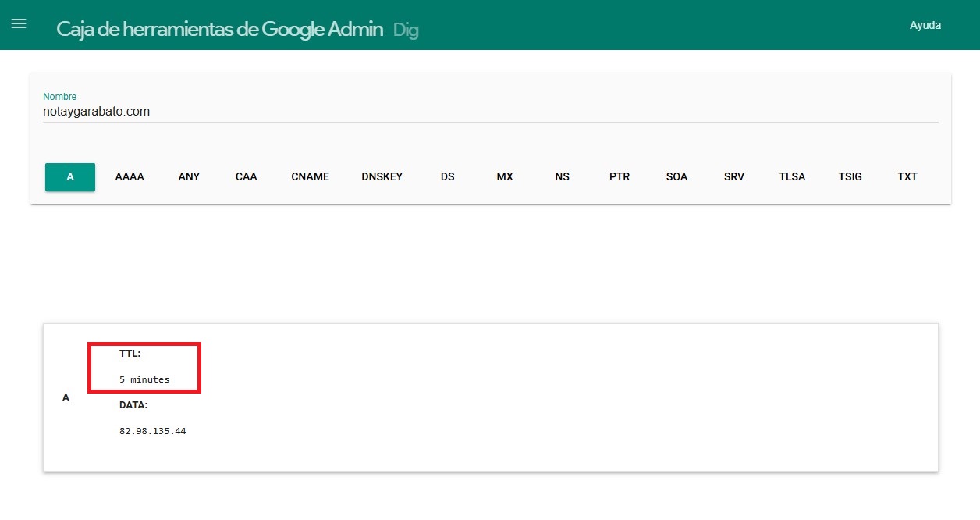Click the 5 minutes TTL value
980x520 pixels.
coord(144,379)
